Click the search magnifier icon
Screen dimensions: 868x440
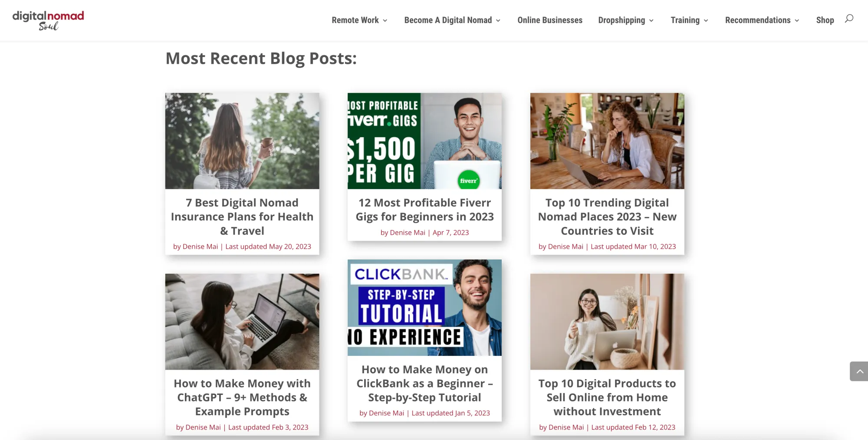[x=849, y=19]
